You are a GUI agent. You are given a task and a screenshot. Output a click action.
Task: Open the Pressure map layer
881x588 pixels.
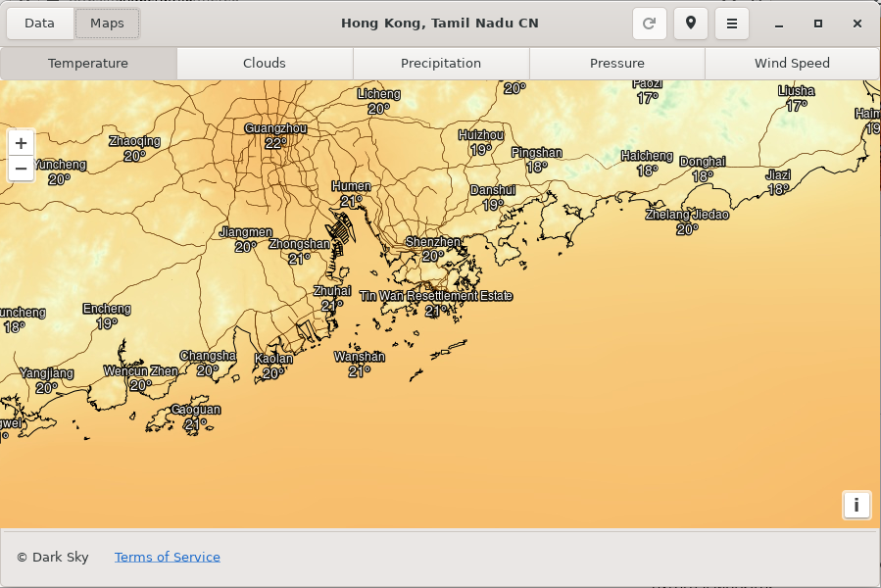tap(616, 63)
